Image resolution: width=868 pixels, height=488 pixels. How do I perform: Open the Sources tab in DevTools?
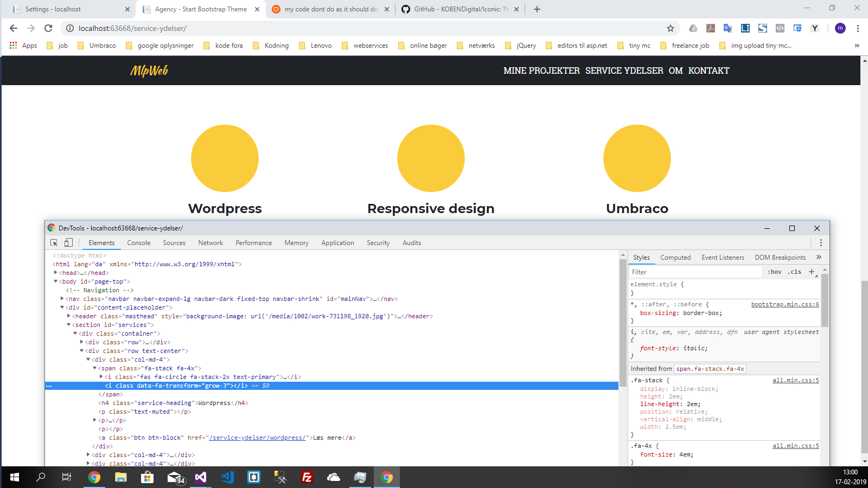tap(174, 243)
